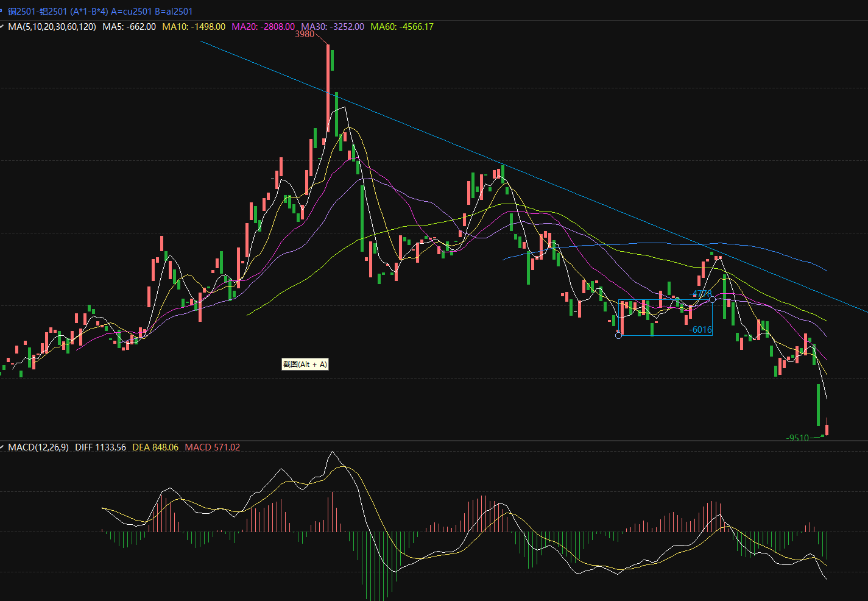This screenshot has width=868, height=601.
Task: Select the MA5 value label
Action: [x=129, y=27]
